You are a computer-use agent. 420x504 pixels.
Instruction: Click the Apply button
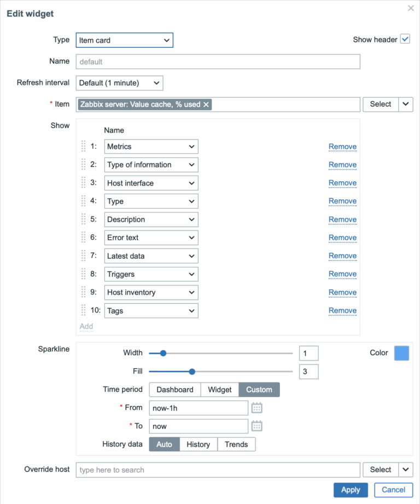click(351, 490)
